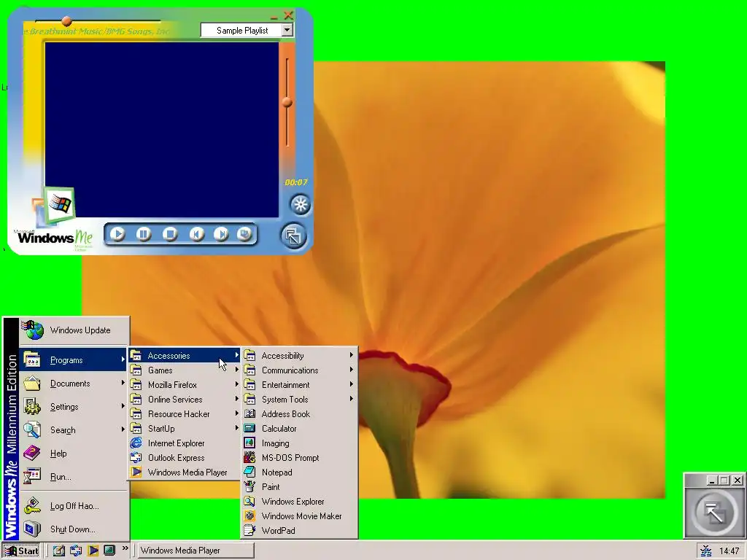747x560 pixels.
Task: Stop playback in Windows Media Player
Action: point(170,234)
